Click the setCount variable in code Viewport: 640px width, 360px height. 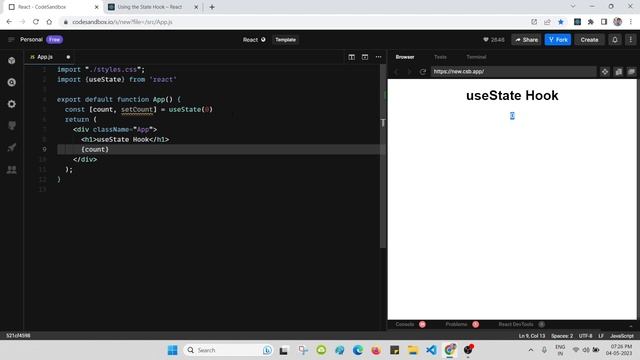tap(137, 109)
